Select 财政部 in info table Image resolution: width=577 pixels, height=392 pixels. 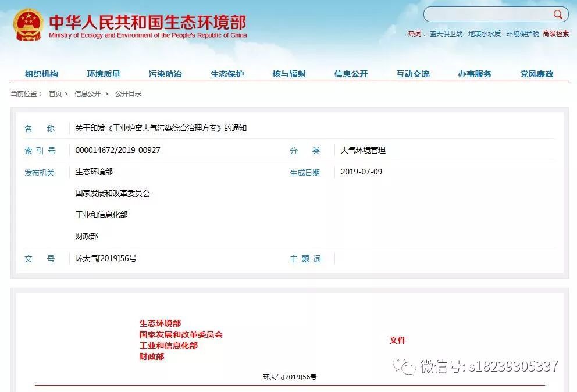[x=87, y=236]
